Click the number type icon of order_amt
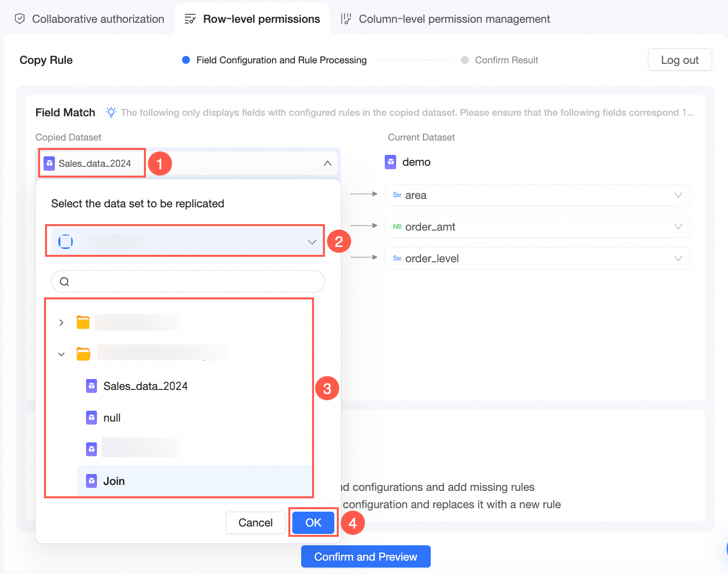728x574 pixels. tap(397, 227)
